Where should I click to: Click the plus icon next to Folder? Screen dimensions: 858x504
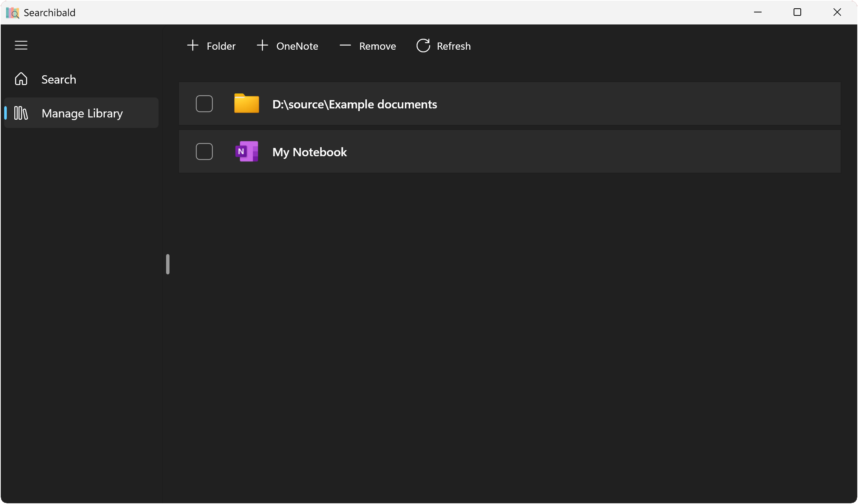tap(192, 45)
